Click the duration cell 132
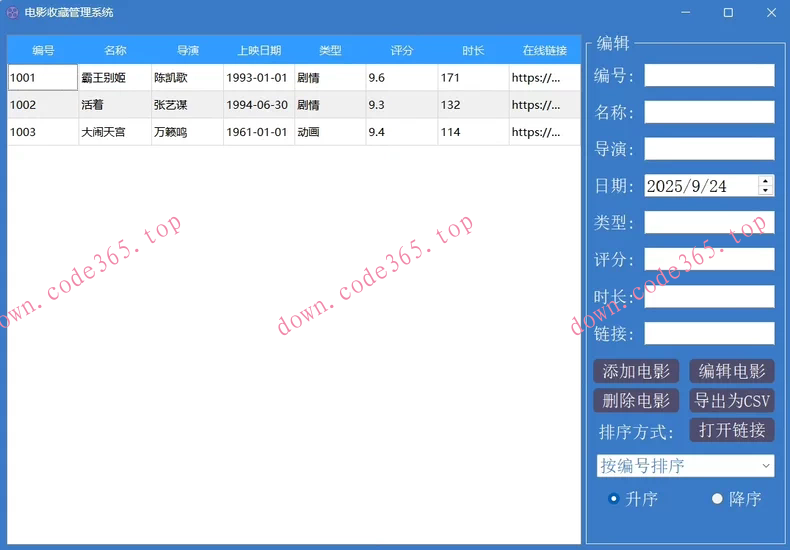 474,105
